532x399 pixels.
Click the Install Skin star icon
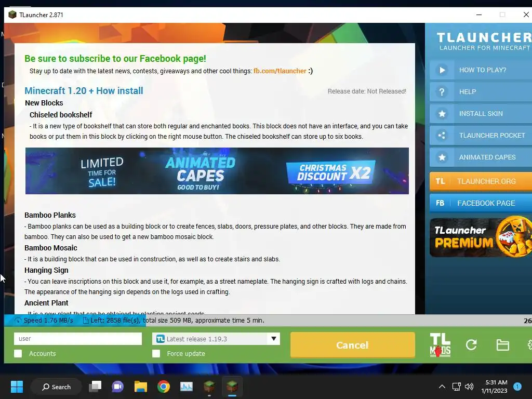pyautogui.click(x=442, y=114)
